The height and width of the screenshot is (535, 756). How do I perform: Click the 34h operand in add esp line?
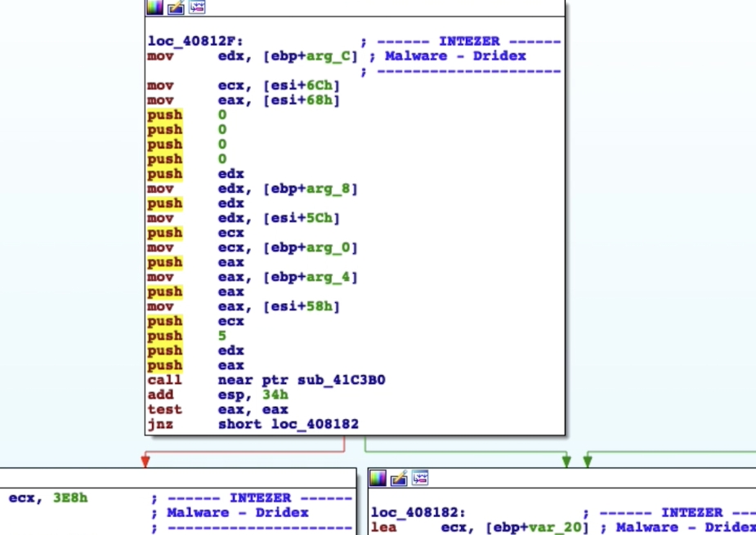coord(281,395)
